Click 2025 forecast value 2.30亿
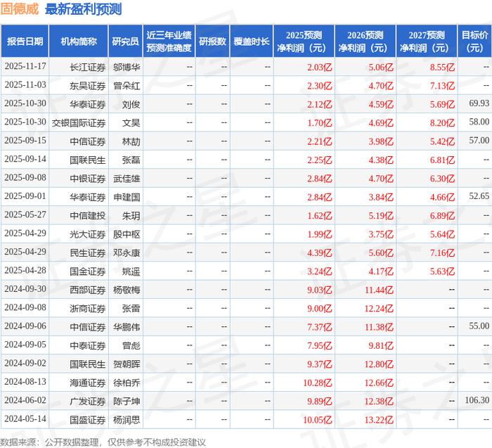Screen dimensions: 492x448 319,86
